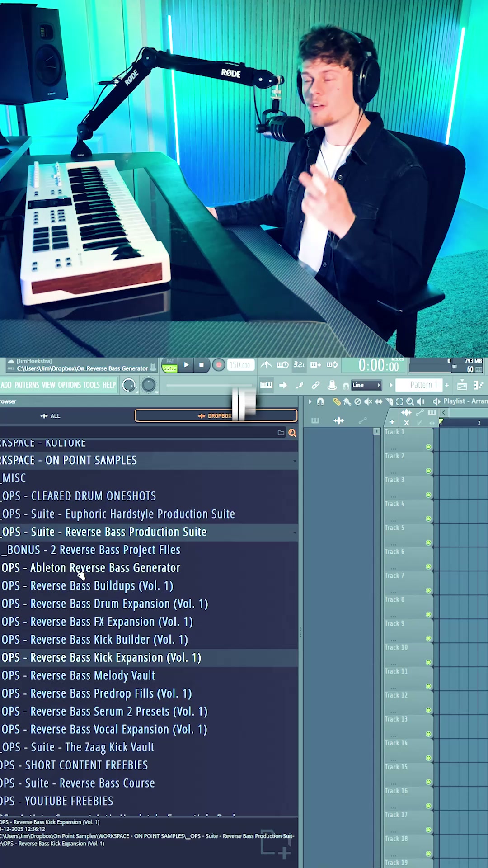
Task: Collapse the WORKSPACE - ON POINT SAMPLES folder arrow
Action: pos(295,461)
